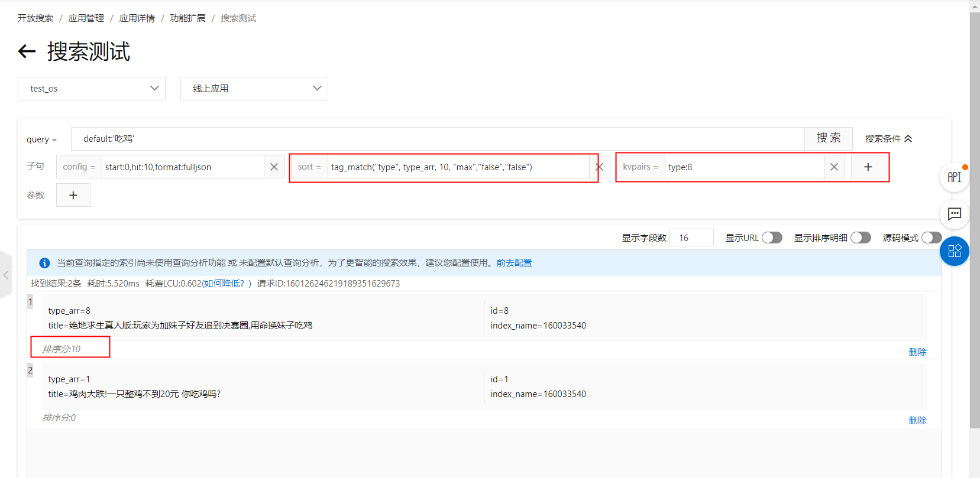Expand the collapsed left sidebar handle
Image resolution: width=980 pixels, height=478 pixels.
click(6, 275)
